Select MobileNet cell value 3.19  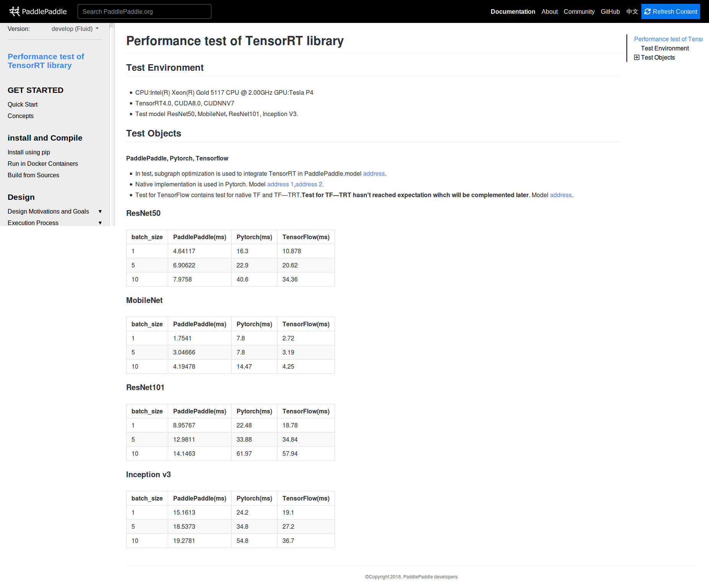coord(288,352)
